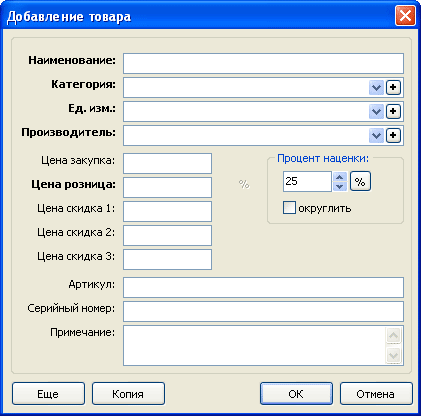Image resolution: width=421 pixels, height=416 pixels.
Task: Click the gray % label beside Цена розница
Action: (x=244, y=184)
